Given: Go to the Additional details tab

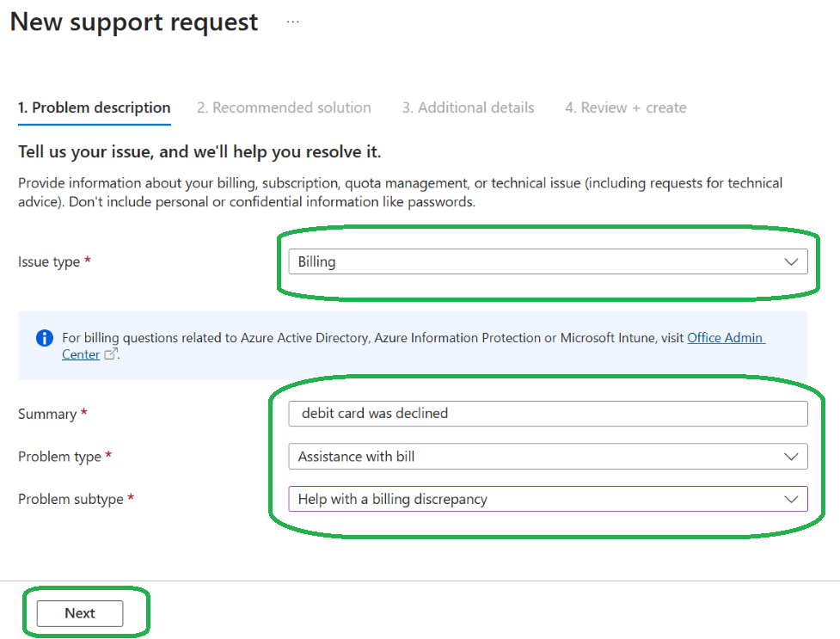Looking at the screenshot, I should (x=469, y=108).
